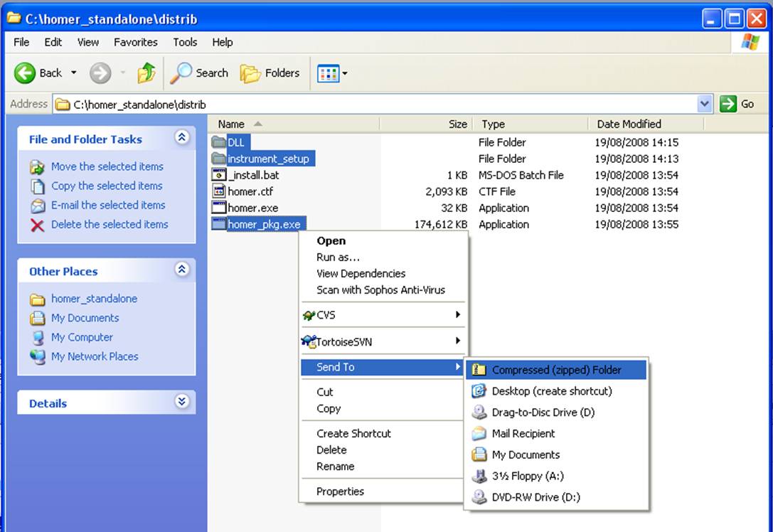Toggle the Folders pane button
Screen dimensions: 773x532
coord(270,73)
